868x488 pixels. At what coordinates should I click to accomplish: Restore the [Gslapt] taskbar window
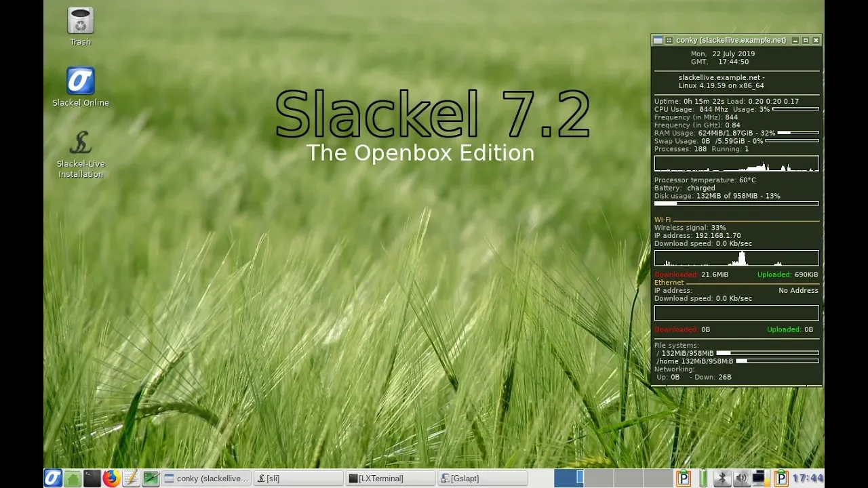[x=482, y=479]
